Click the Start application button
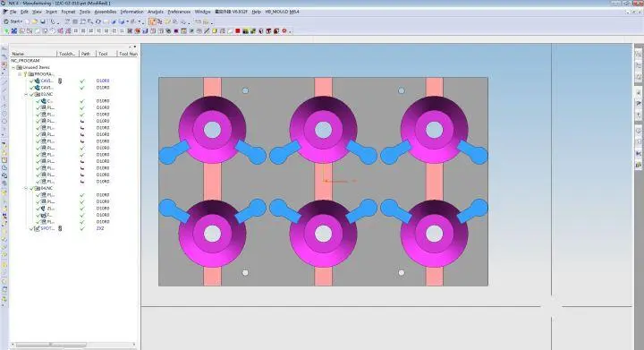This screenshot has width=644, height=350. 13,21
